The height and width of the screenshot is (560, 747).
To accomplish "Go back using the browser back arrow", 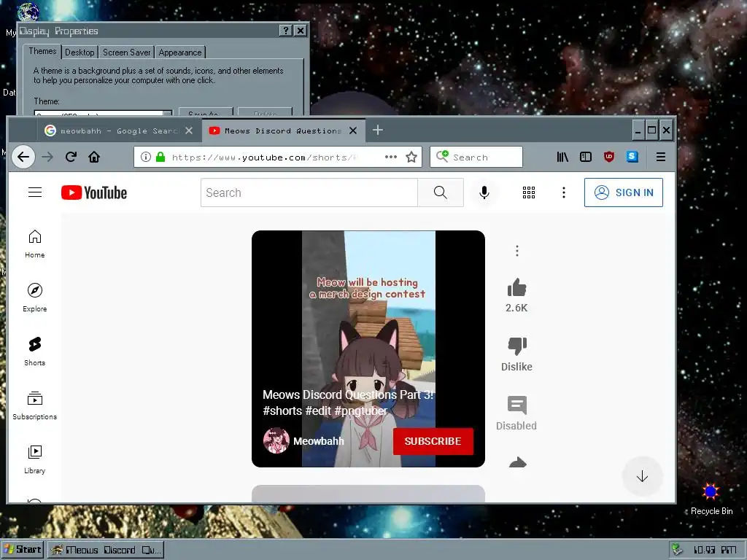I will (23, 157).
